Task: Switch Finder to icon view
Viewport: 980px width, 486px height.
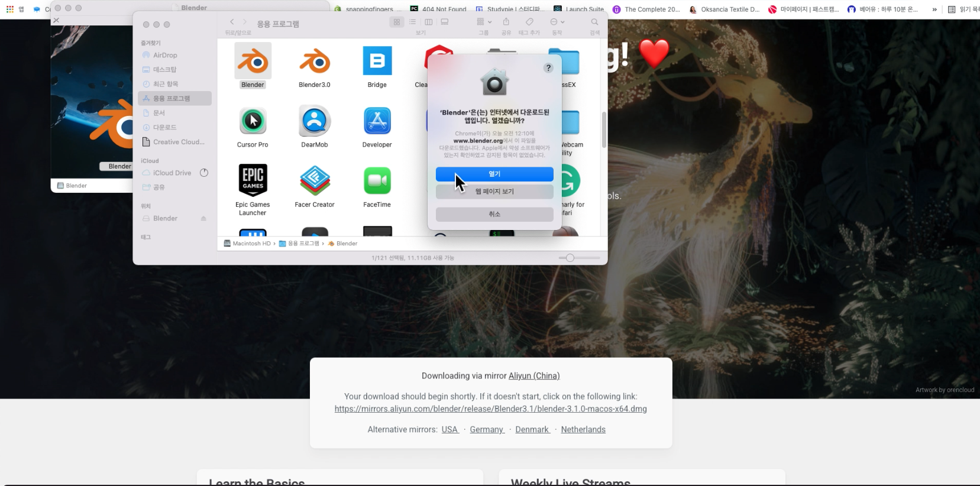Action: 397,22
